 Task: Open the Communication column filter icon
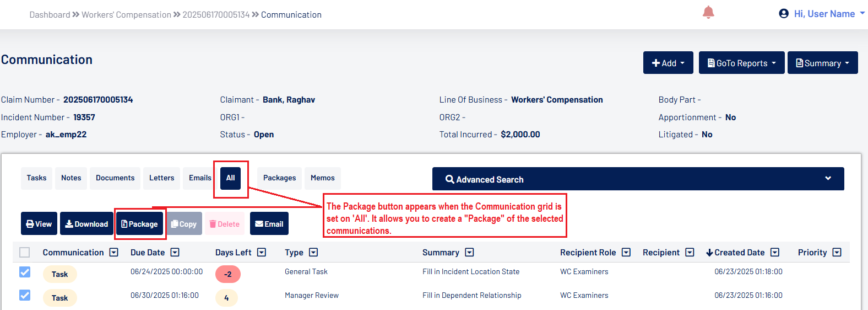point(114,253)
